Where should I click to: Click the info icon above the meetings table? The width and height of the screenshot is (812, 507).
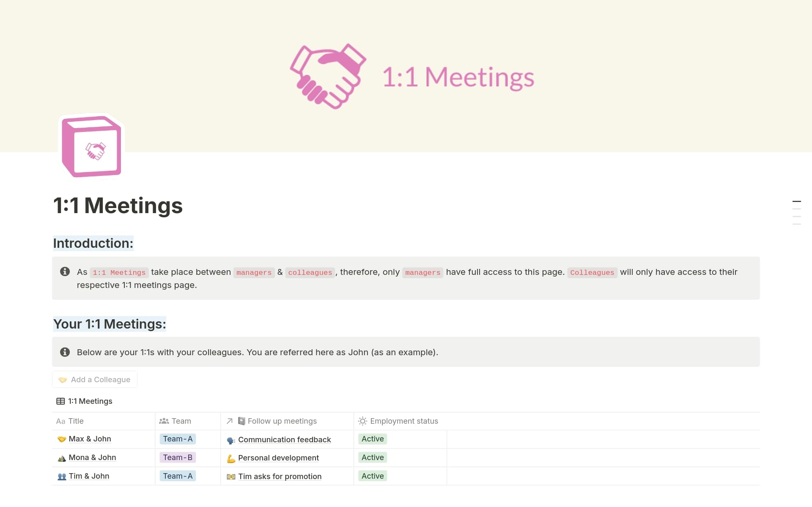(65, 351)
